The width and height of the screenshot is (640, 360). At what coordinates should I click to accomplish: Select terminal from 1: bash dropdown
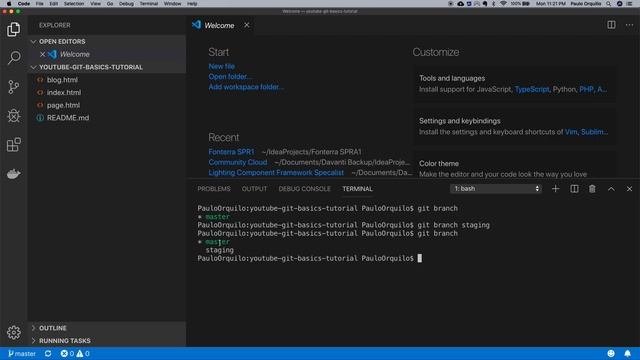(496, 189)
